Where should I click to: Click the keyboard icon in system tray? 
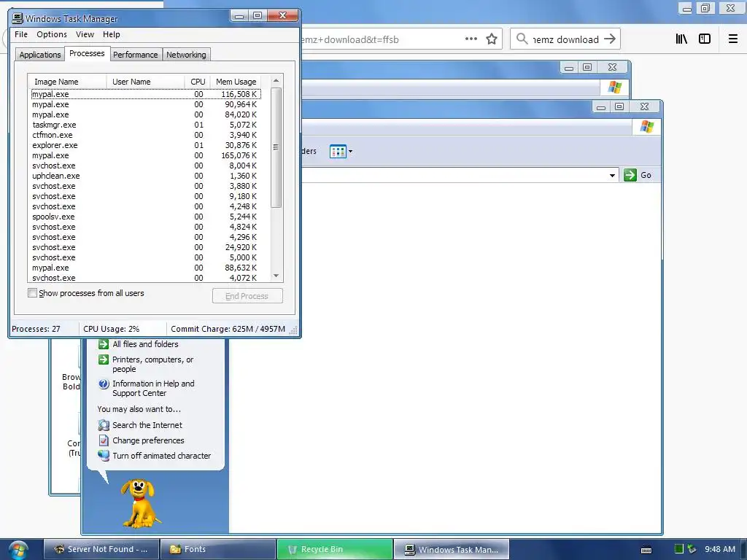[646, 550]
